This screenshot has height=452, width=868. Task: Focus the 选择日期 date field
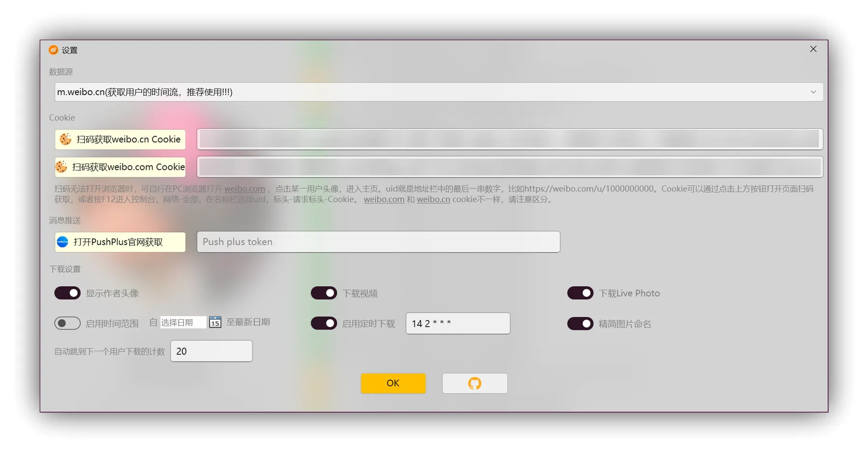(x=182, y=322)
